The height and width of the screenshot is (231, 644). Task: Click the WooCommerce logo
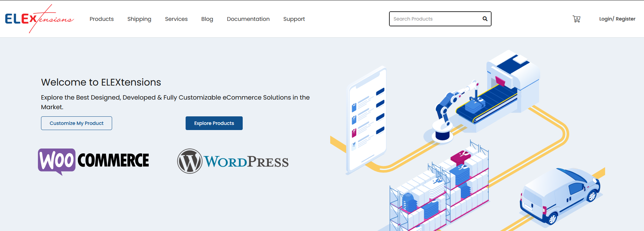click(93, 161)
